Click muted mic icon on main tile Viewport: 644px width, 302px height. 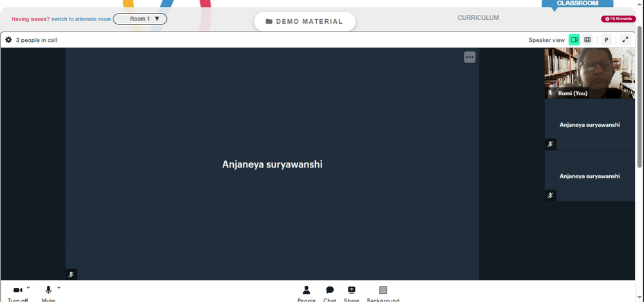click(71, 274)
